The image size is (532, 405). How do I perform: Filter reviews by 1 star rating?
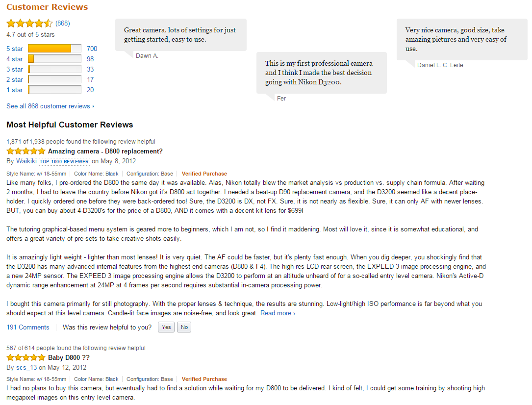[14, 90]
